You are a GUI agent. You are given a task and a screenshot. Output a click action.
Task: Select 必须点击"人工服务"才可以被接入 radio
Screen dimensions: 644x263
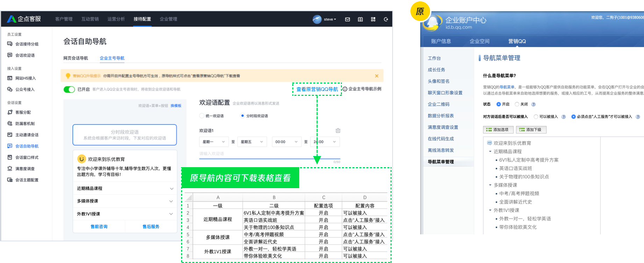573,117
